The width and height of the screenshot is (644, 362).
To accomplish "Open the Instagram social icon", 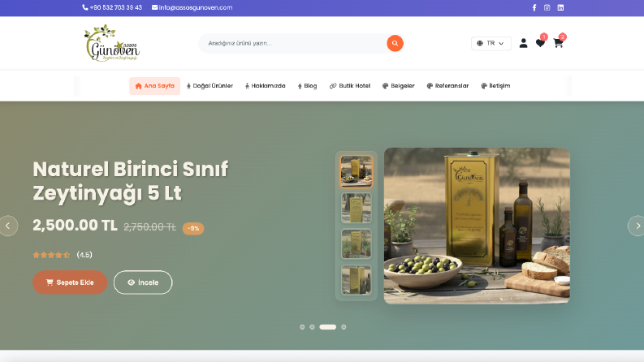I will pos(547,7).
